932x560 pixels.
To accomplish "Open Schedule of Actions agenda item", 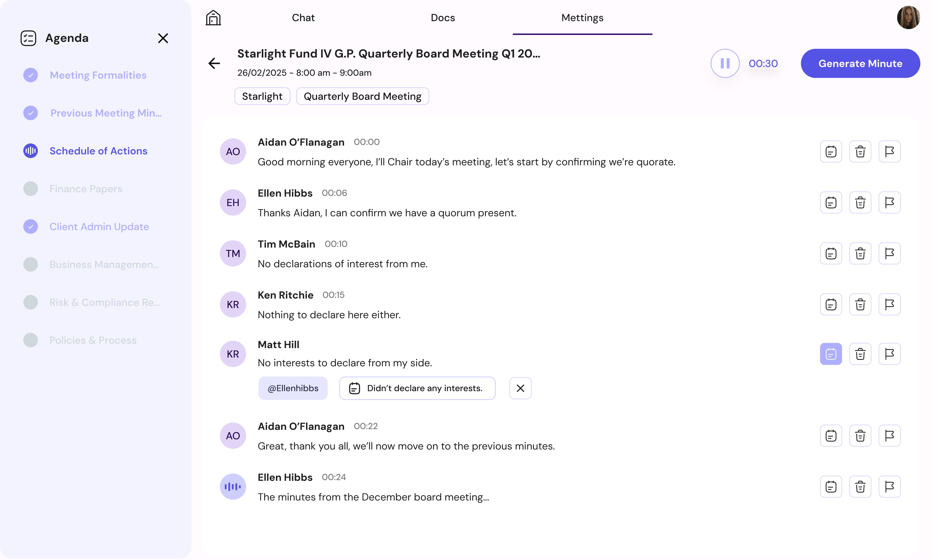I will coord(98,151).
